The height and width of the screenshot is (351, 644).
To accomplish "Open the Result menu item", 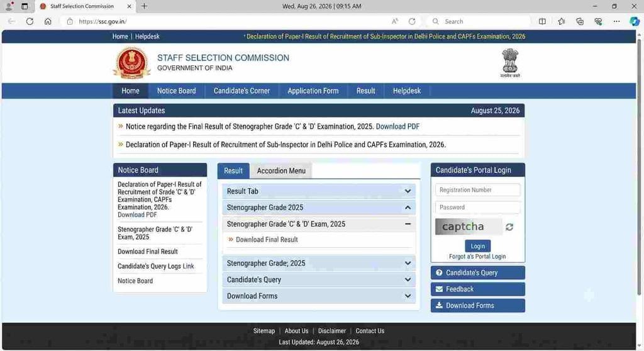I will [x=365, y=91].
